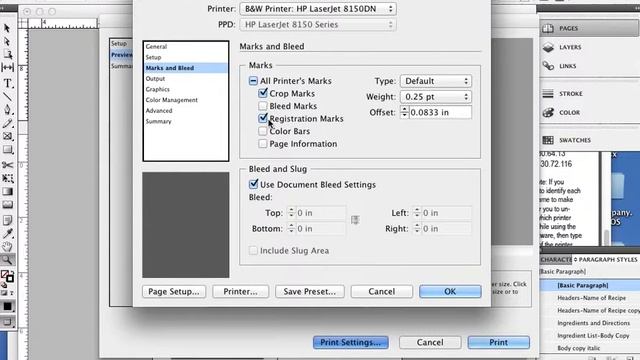The width and height of the screenshot is (640, 360).
Task: Select the Hand tool
Action: coord(7,247)
